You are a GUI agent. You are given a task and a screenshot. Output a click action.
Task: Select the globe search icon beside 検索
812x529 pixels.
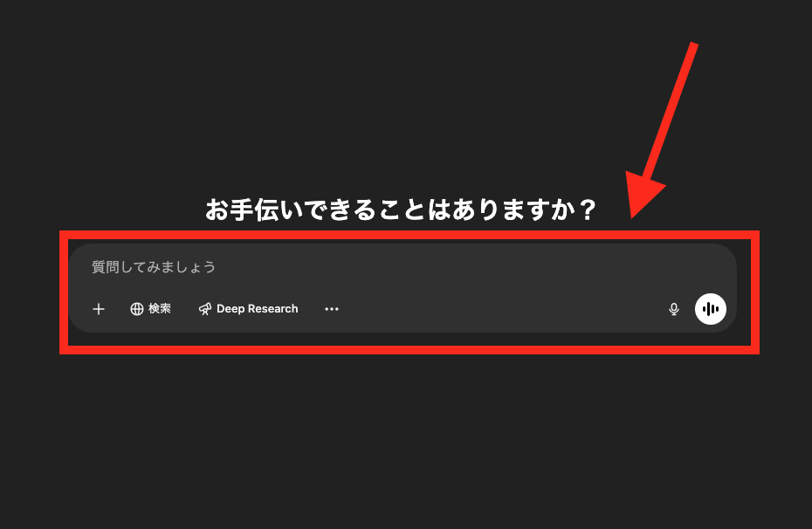point(135,308)
